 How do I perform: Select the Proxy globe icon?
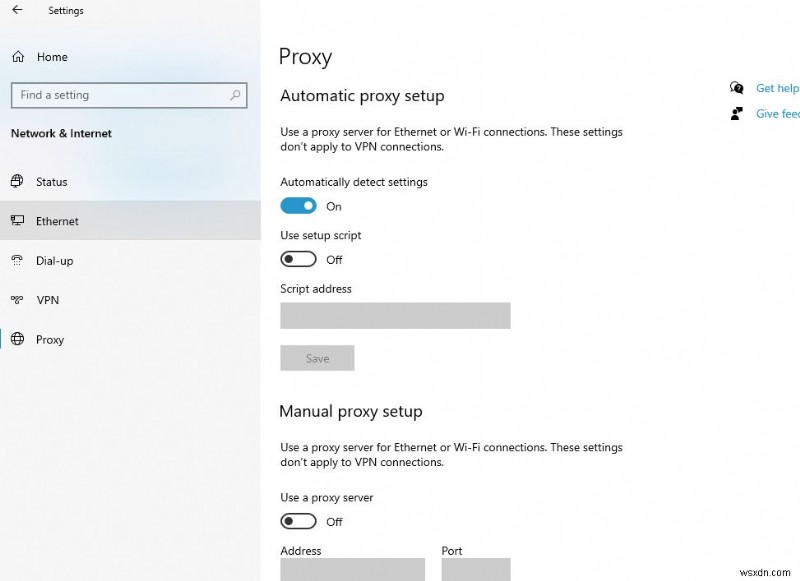click(x=18, y=340)
